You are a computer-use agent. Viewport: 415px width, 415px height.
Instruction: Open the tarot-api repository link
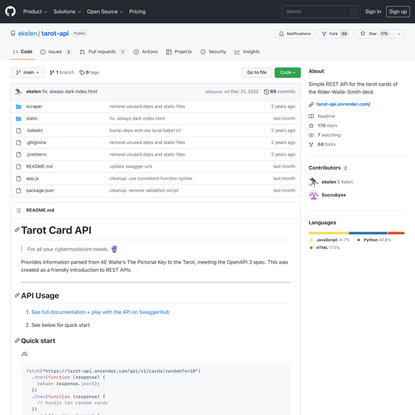coord(55,34)
